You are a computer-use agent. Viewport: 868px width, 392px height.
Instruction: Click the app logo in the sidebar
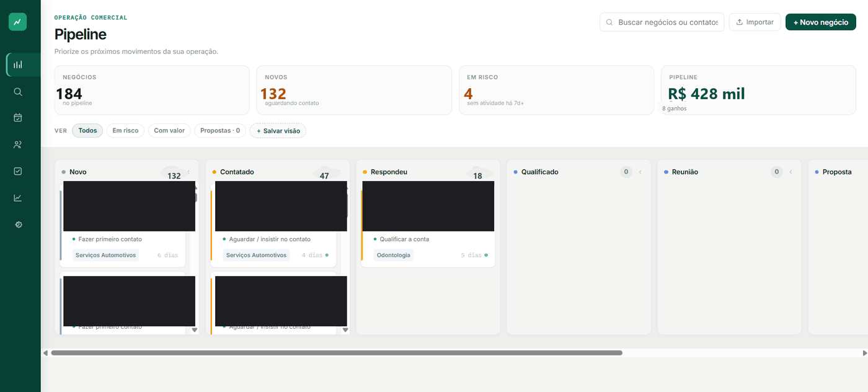pos(17,22)
